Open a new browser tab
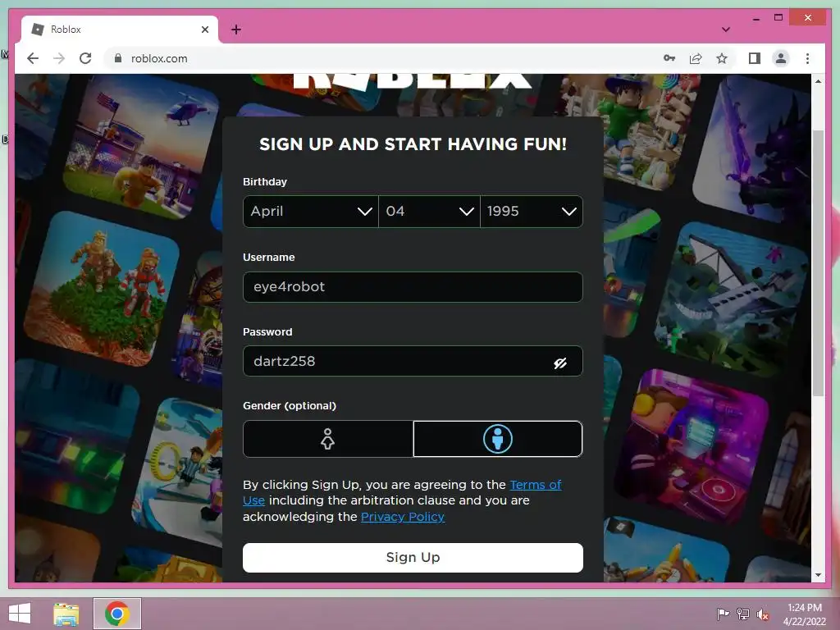Screen dimensions: 840x630 236,30
